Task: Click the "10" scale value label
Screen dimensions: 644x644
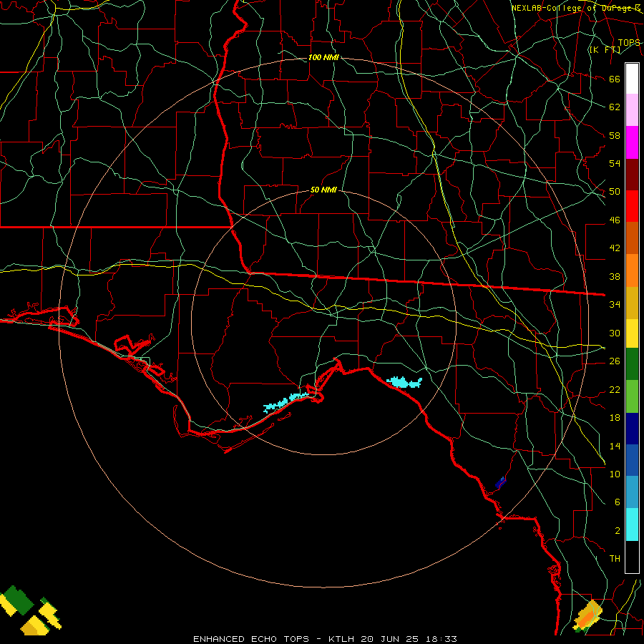Action: (615, 474)
